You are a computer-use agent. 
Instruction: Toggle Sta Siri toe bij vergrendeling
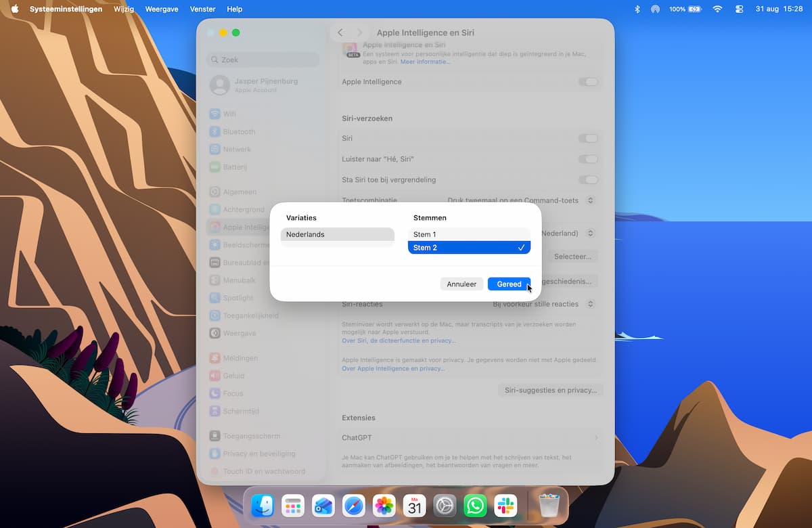pyautogui.click(x=588, y=180)
